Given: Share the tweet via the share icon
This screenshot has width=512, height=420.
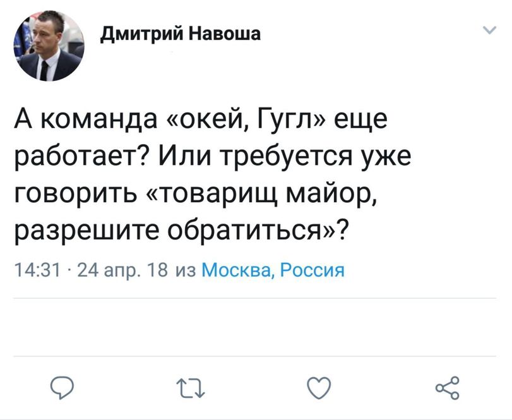Looking at the screenshot, I should click(x=447, y=387).
